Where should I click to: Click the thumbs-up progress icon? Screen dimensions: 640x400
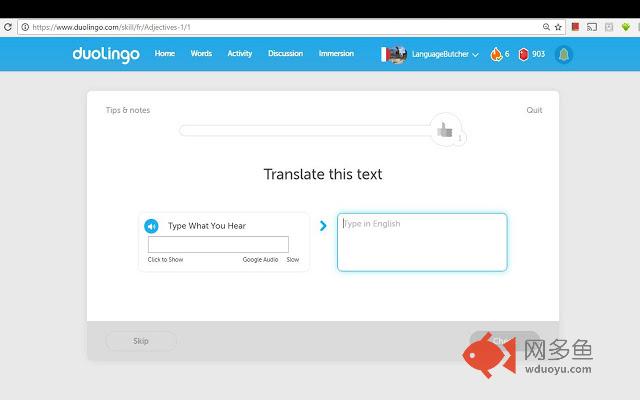click(x=446, y=130)
